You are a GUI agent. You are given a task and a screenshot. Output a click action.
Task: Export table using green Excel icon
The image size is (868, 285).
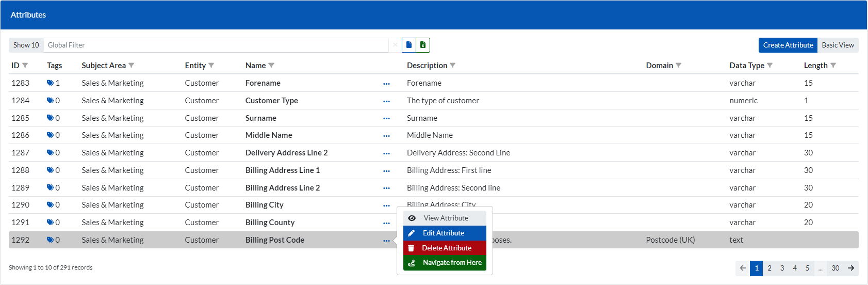(x=423, y=45)
